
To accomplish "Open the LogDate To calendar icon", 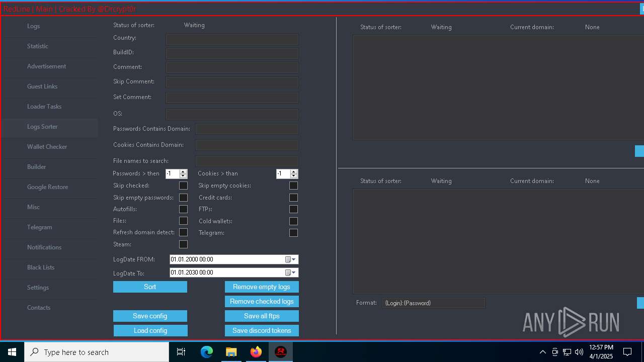I will [x=288, y=273].
